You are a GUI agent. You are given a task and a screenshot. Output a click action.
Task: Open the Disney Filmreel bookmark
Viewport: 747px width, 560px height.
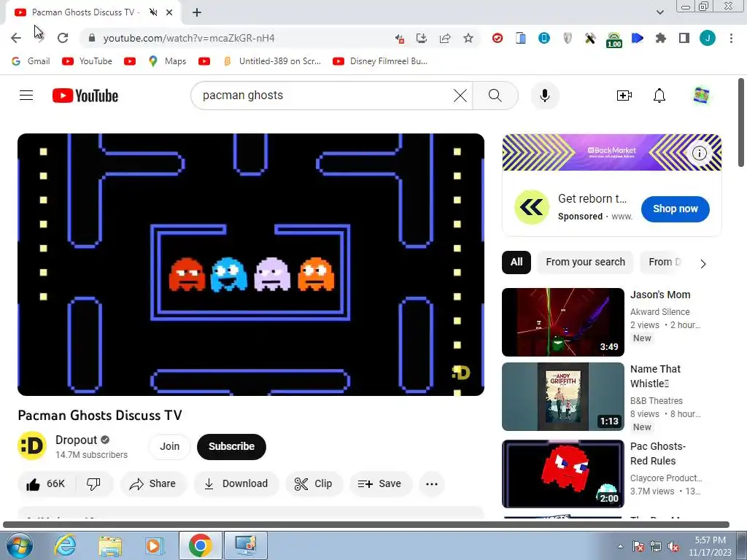point(380,61)
